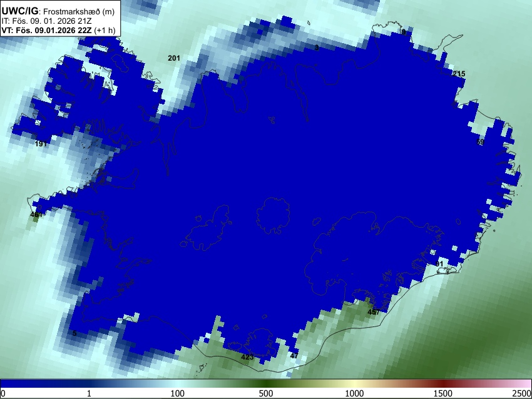The width and height of the screenshot is (532, 399).
Task: Click the 1500 label on the color scale
Action: [x=442, y=393]
